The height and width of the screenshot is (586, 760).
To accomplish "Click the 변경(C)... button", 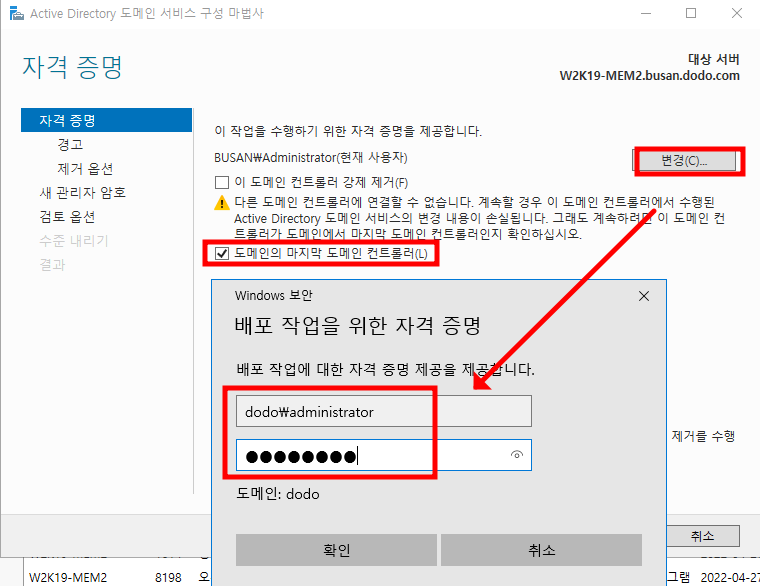I will (x=684, y=161).
